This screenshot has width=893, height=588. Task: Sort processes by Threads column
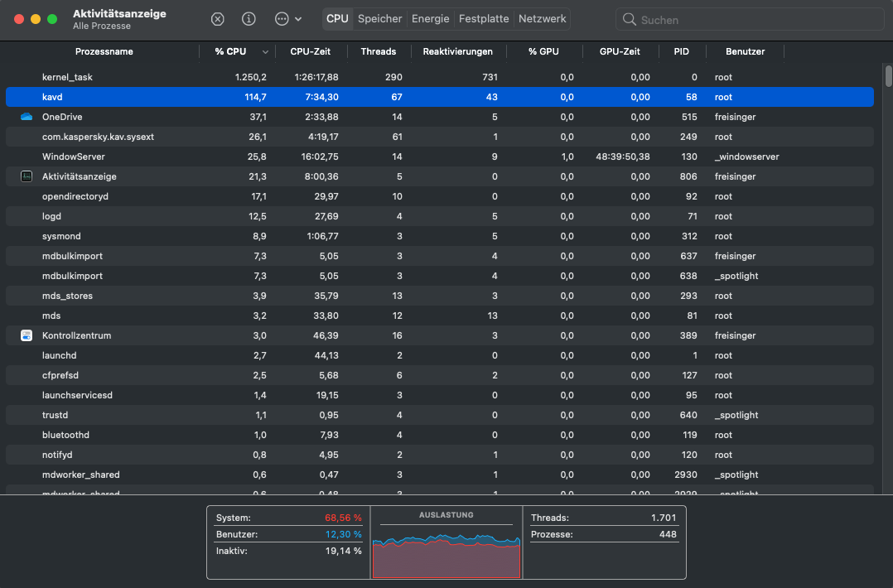tap(378, 51)
